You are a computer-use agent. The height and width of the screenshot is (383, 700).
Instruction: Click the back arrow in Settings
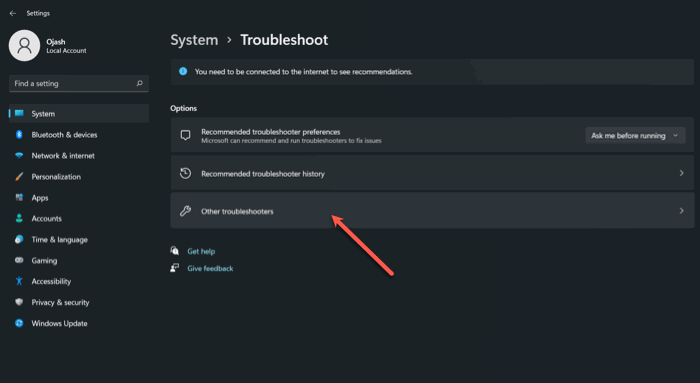pyautogui.click(x=12, y=13)
